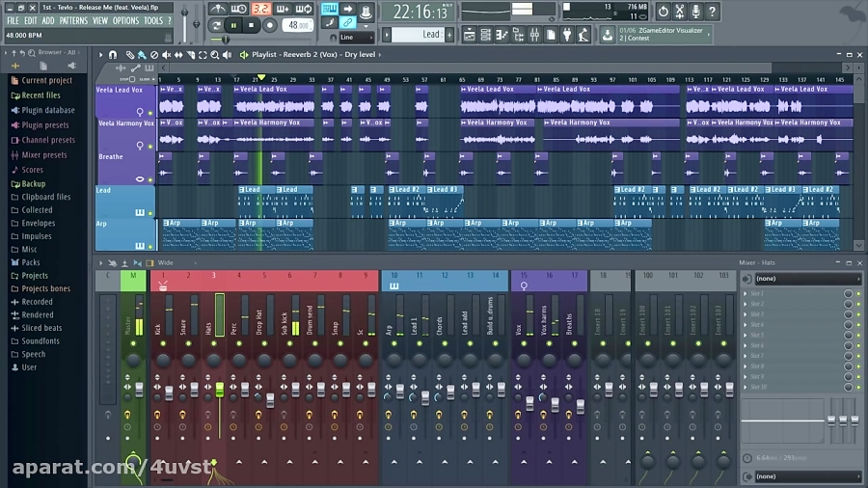Click the download content library icon
Viewport: 868px width, 488px height.
tap(608, 35)
